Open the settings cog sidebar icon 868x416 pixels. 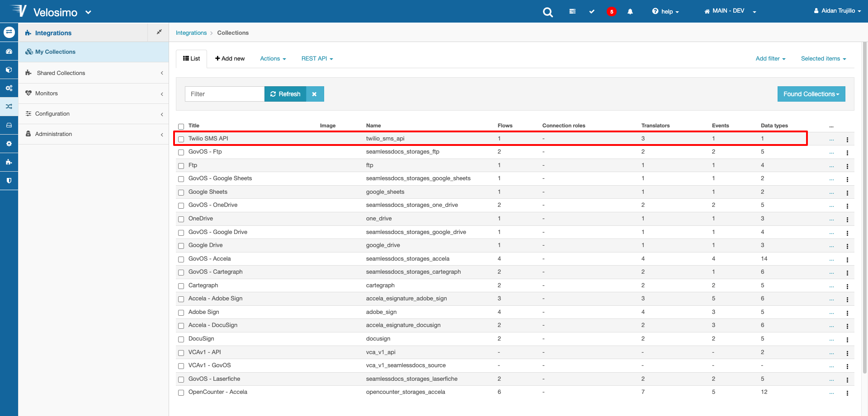pyautogui.click(x=9, y=144)
